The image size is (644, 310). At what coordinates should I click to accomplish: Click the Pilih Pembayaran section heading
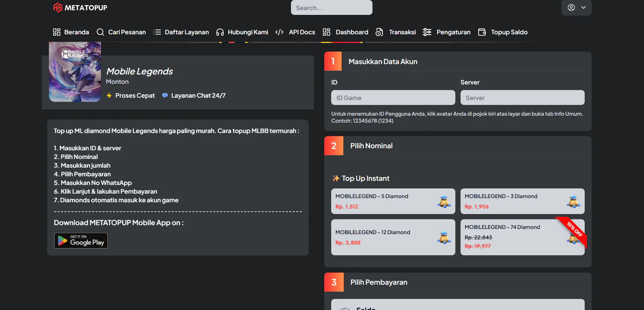pos(379,282)
